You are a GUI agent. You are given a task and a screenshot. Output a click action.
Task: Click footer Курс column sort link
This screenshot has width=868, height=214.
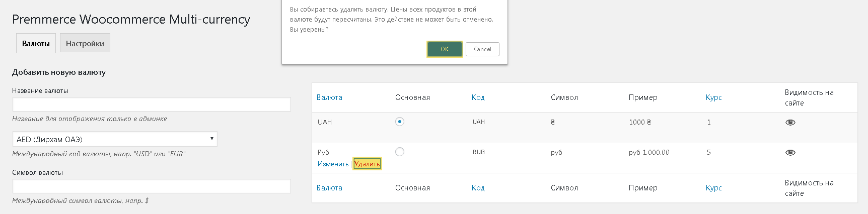click(713, 188)
